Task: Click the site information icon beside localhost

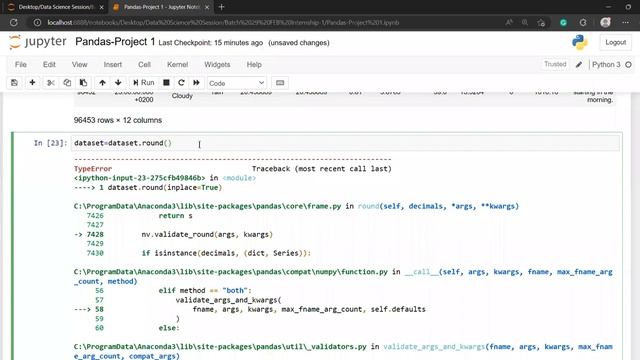Action: 37,22
